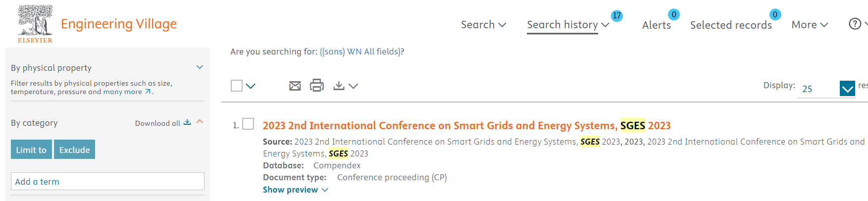Screen dimensions: 868x201
Task: Click Download all icon in By category
Action: point(187,122)
